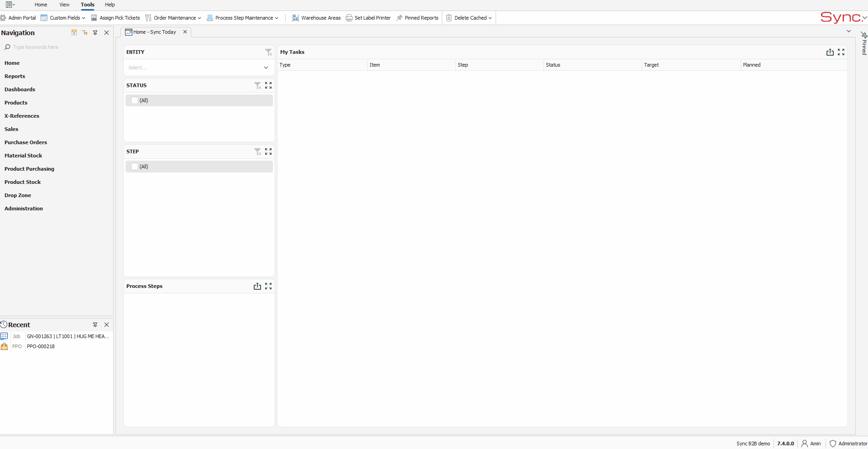868x449 pixels.
Task: Check the (All) box under STATUS
Action: click(x=135, y=100)
